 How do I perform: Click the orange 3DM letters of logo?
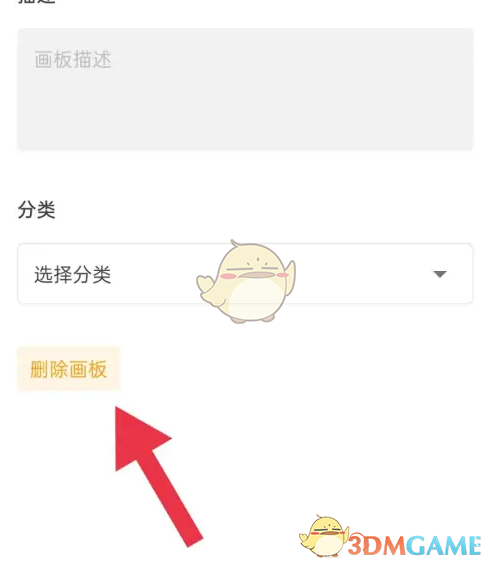377,546
